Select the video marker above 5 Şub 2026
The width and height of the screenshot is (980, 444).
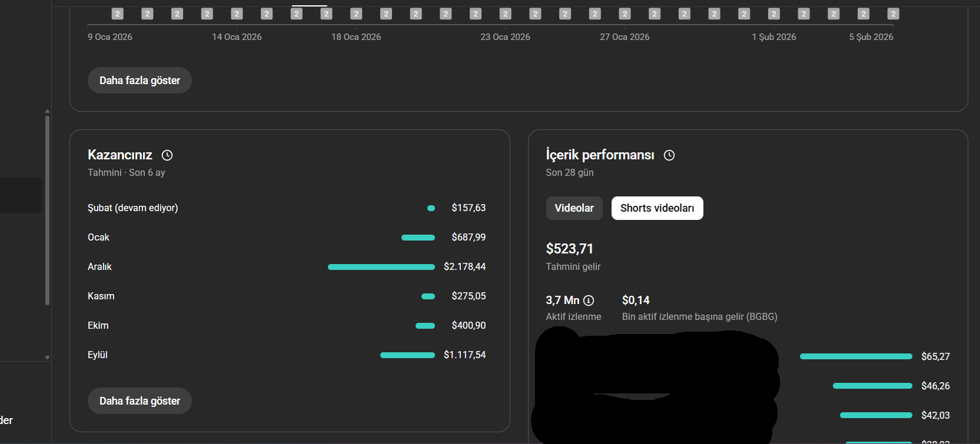click(x=893, y=14)
